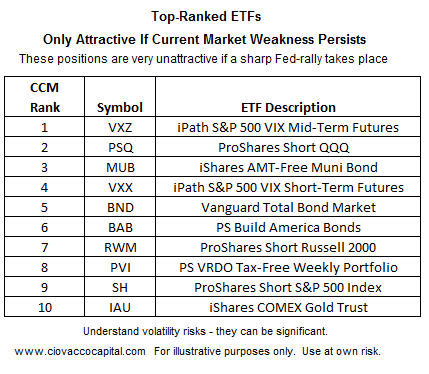
Task: Click the BND symbol cell
Action: 120,207
